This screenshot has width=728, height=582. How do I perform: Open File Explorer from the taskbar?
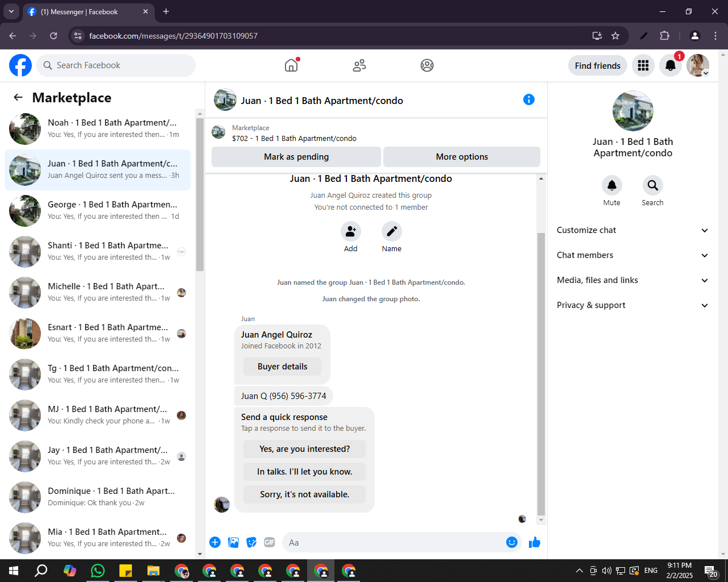154,571
